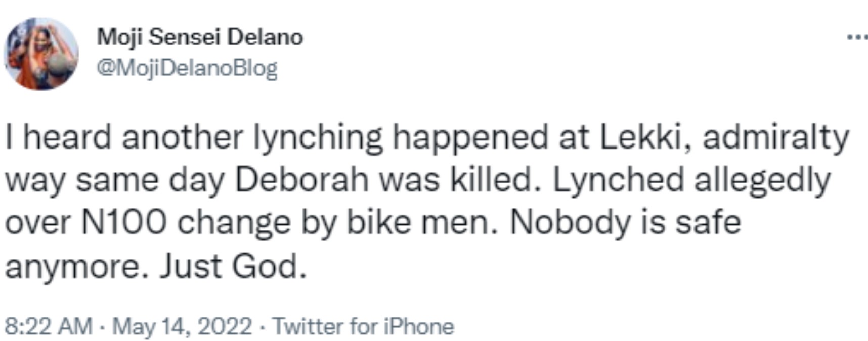Click the name "Deborah" in the tweet text
The image size is (868, 341).
(x=302, y=180)
